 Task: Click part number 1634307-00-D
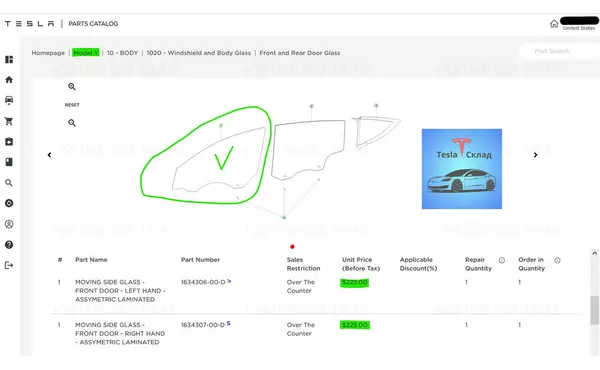click(x=203, y=325)
